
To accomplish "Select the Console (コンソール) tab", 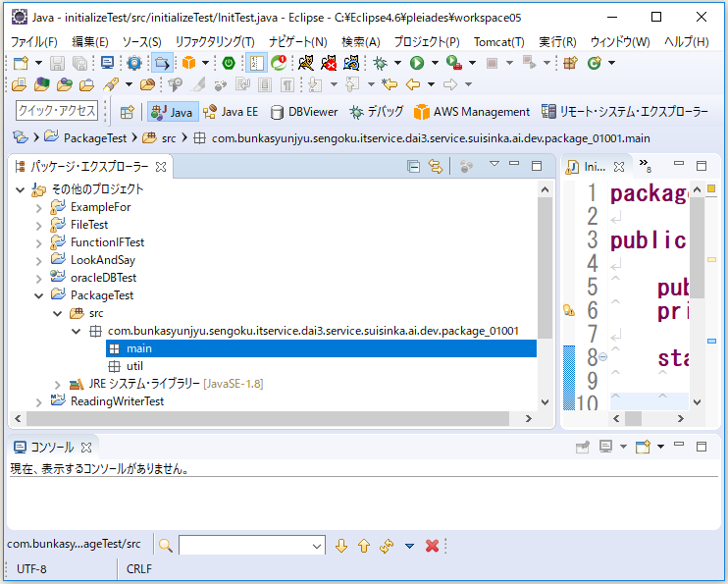I will 52,448.
